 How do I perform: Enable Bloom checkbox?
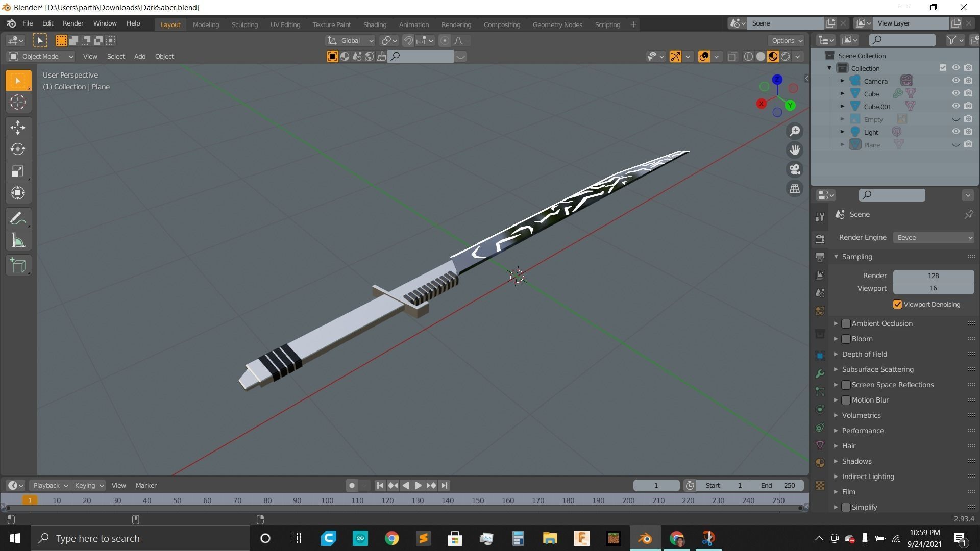click(x=846, y=339)
